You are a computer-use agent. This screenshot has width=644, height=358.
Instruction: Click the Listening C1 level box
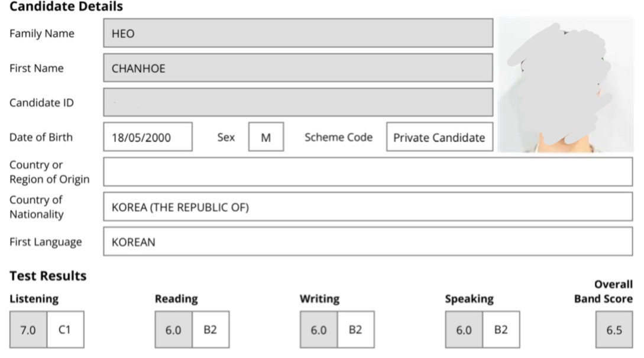(65, 330)
